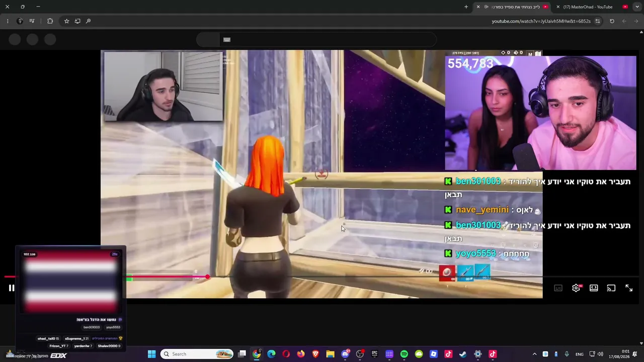Open Roblox from the taskbar
Image resolution: width=644 pixels, height=362 pixels.
(434, 354)
